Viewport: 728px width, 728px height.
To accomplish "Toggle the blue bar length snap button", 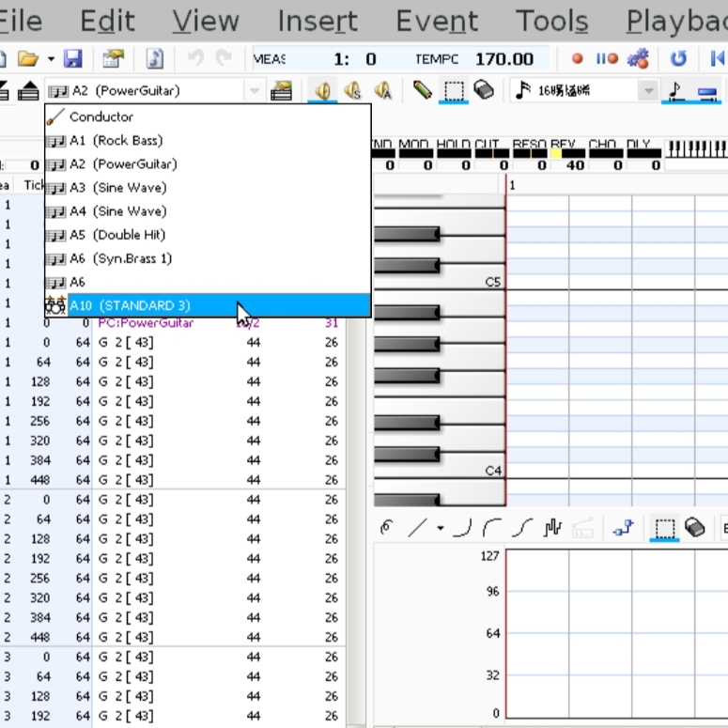I will click(x=707, y=92).
